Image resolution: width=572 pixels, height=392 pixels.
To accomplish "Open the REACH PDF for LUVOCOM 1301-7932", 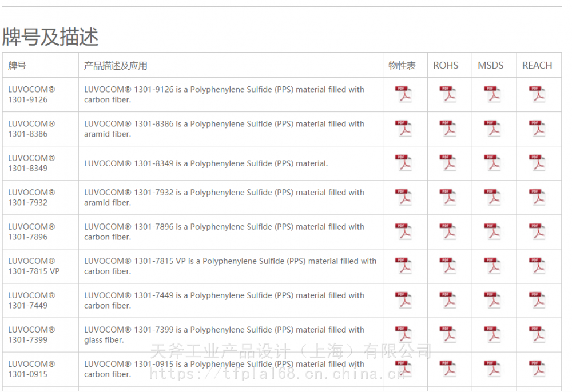I will pos(537,197).
